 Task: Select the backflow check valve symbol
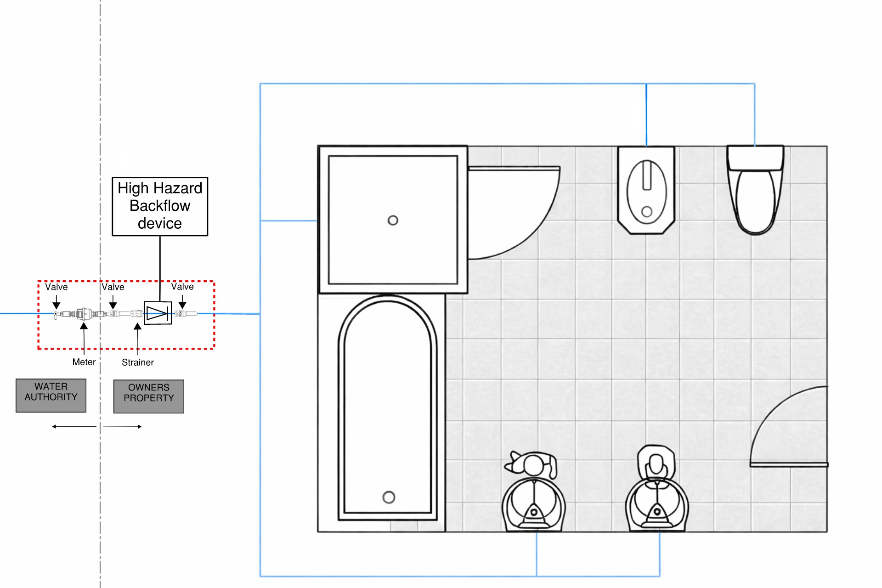[158, 313]
